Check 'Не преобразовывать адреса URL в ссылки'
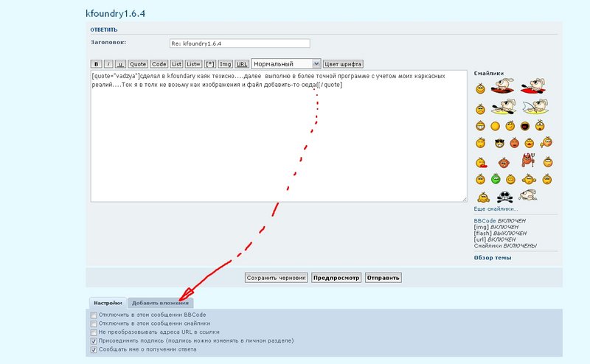590x364 pixels. click(x=94, y=332)
